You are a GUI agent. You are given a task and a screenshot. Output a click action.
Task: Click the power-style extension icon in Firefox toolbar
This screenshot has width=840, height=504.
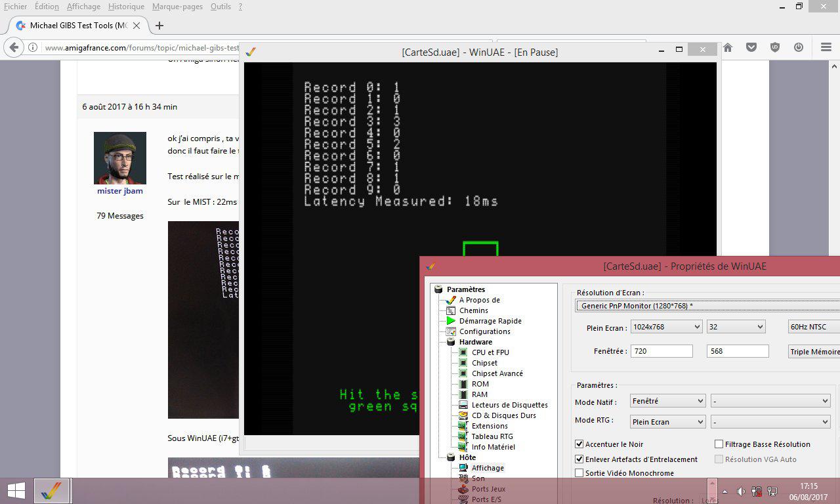tap(799, 47)
